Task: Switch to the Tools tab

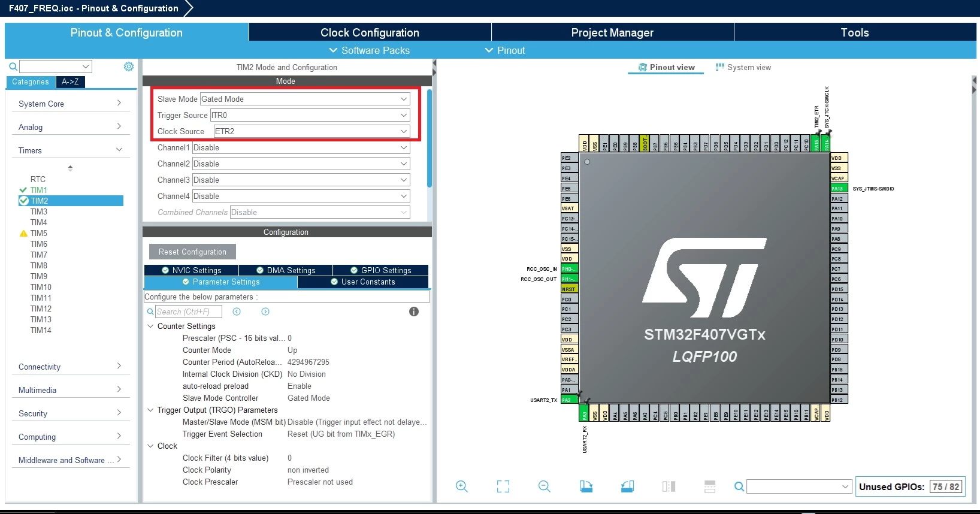Action: (855, 32)
